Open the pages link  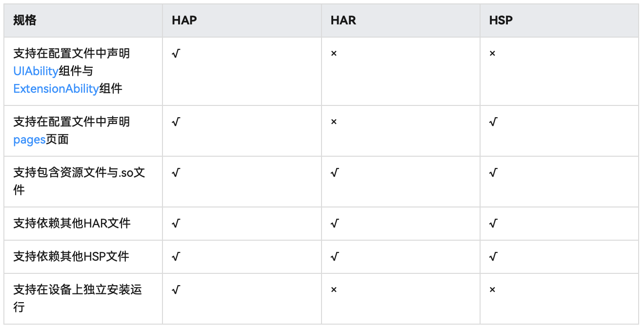(x=29, y=140)
